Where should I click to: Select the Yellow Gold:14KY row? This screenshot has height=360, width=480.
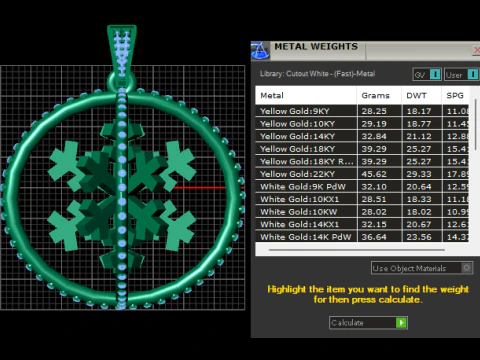[362, 136]
